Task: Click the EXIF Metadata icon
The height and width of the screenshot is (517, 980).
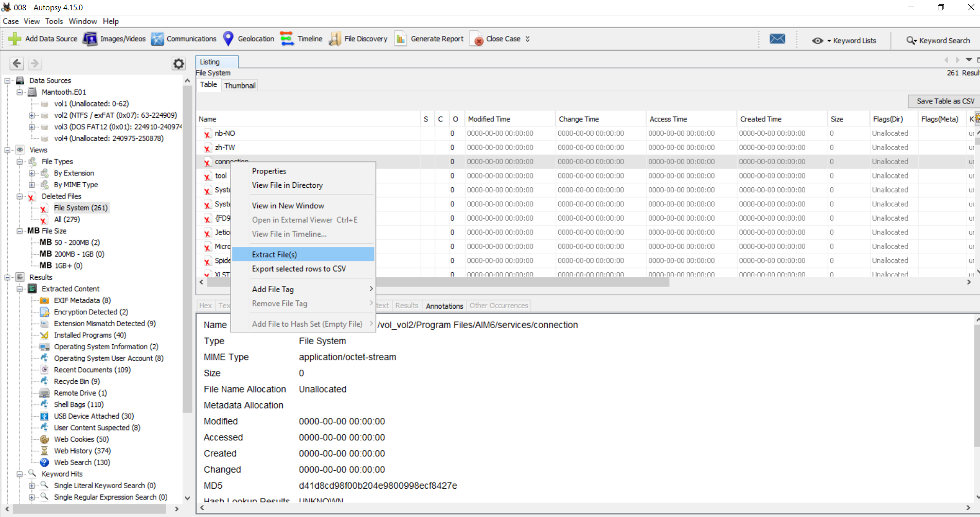Action: [x=45, y=300]
